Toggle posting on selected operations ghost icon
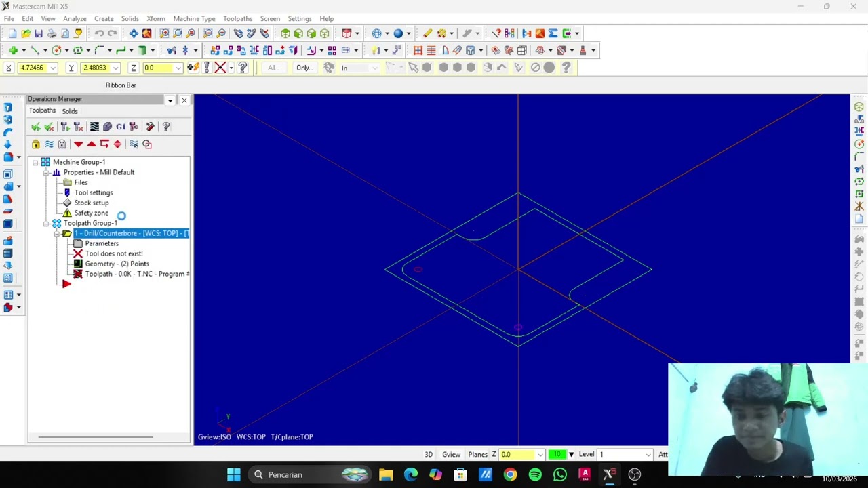This screenshot has height=488, width=868. click(62, 144)
